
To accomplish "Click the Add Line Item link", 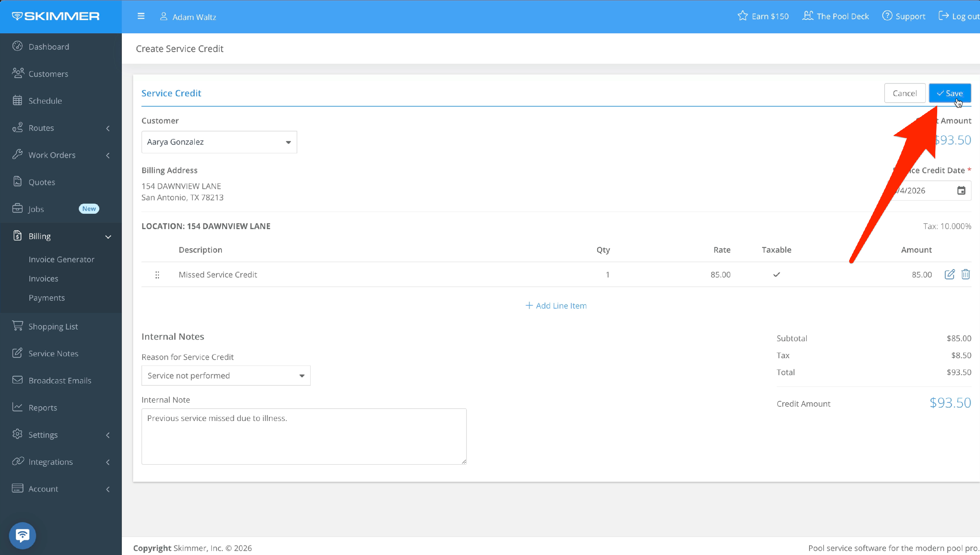I will [x=556, y=305].
